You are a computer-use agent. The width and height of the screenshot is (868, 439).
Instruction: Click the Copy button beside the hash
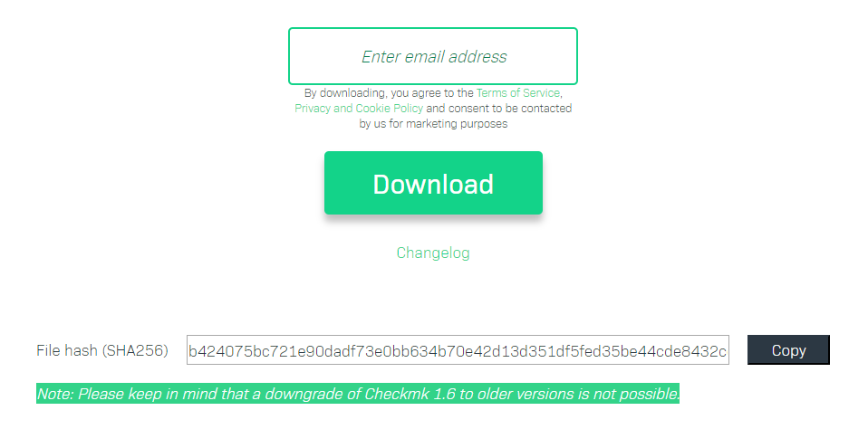pyautogui.click(x=788, y=350)
